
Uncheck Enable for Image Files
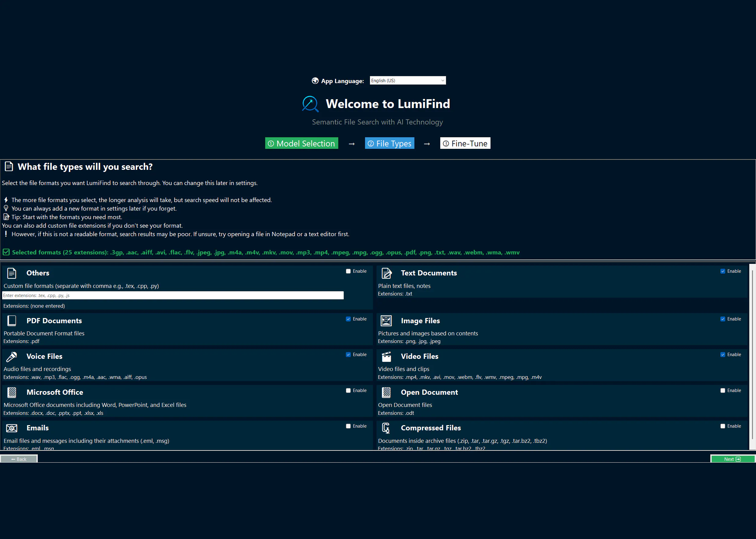[723, 319]
